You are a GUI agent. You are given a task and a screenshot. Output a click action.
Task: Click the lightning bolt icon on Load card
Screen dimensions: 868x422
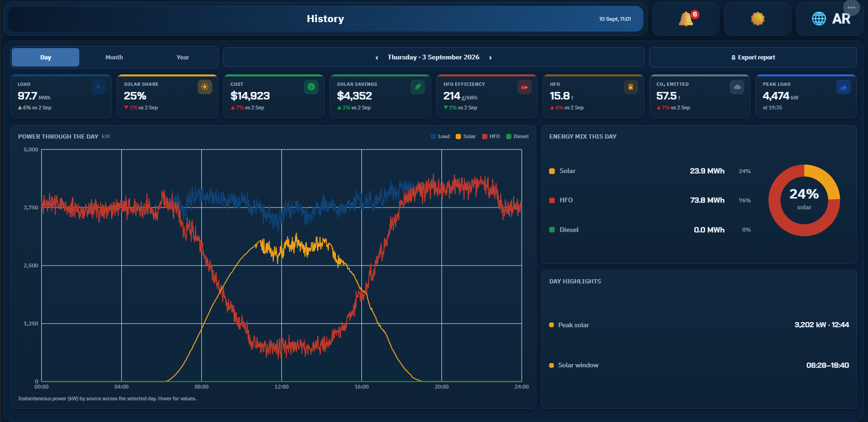(99, 87)
